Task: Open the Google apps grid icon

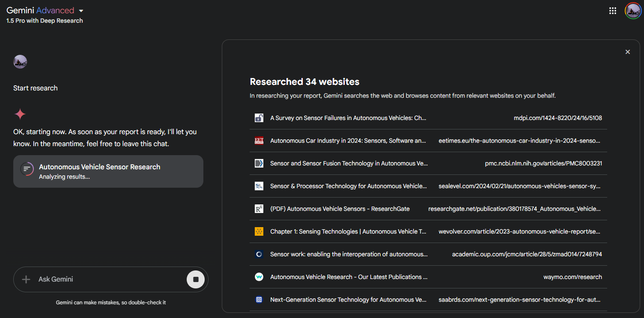Action: coord(613,11)
